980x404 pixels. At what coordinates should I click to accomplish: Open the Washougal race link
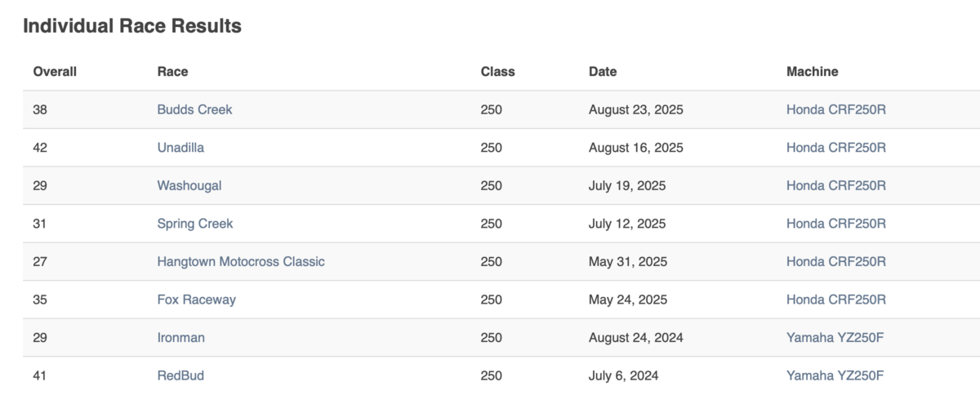189,185
